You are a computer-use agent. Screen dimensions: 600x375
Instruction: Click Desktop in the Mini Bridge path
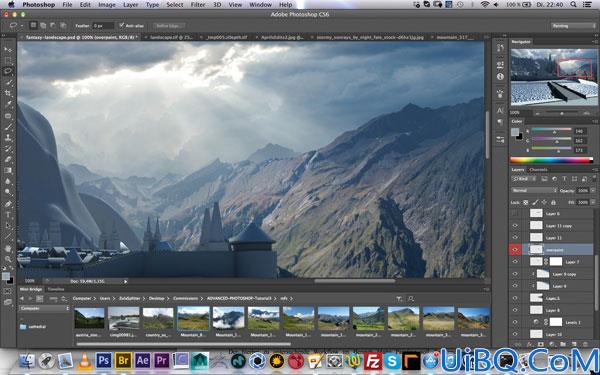pos(157,298)
